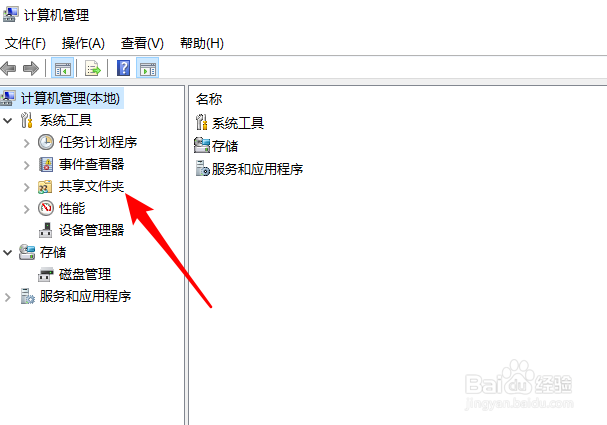Collapse the 系统工具 tree node

pos(8,121)
